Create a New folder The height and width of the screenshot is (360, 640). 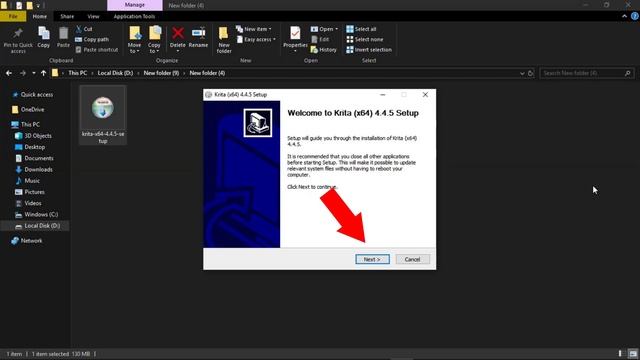coord(224,40)
